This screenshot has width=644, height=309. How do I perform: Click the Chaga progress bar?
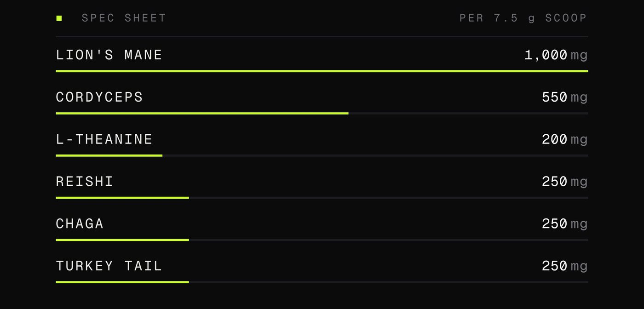pyautogui.click(x=322, y=240)
